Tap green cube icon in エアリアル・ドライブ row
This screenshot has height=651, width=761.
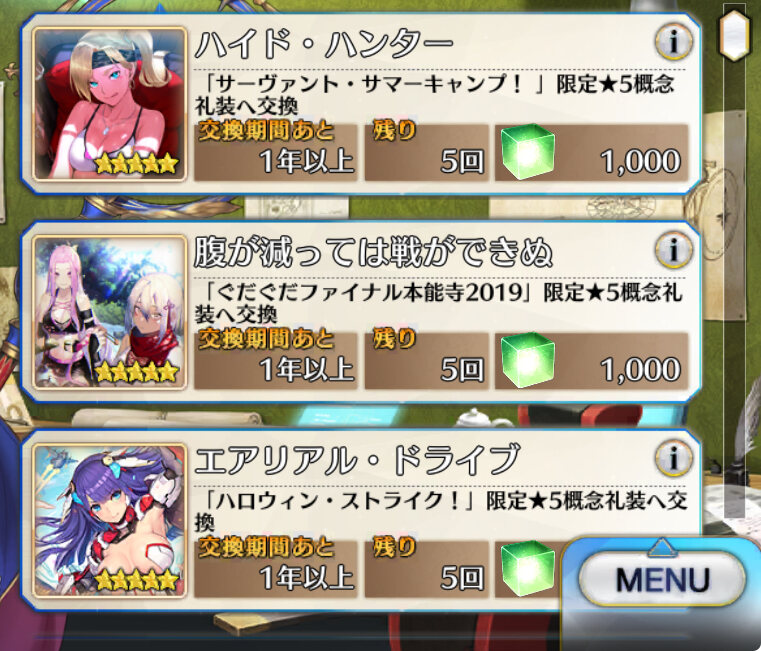click(528, 568)
